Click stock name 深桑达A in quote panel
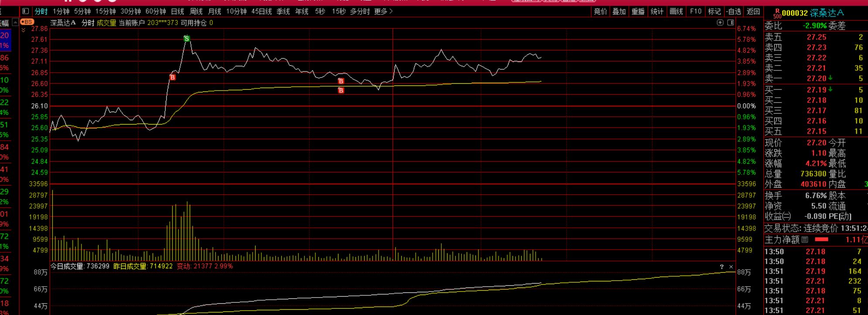 pos(827,13)
